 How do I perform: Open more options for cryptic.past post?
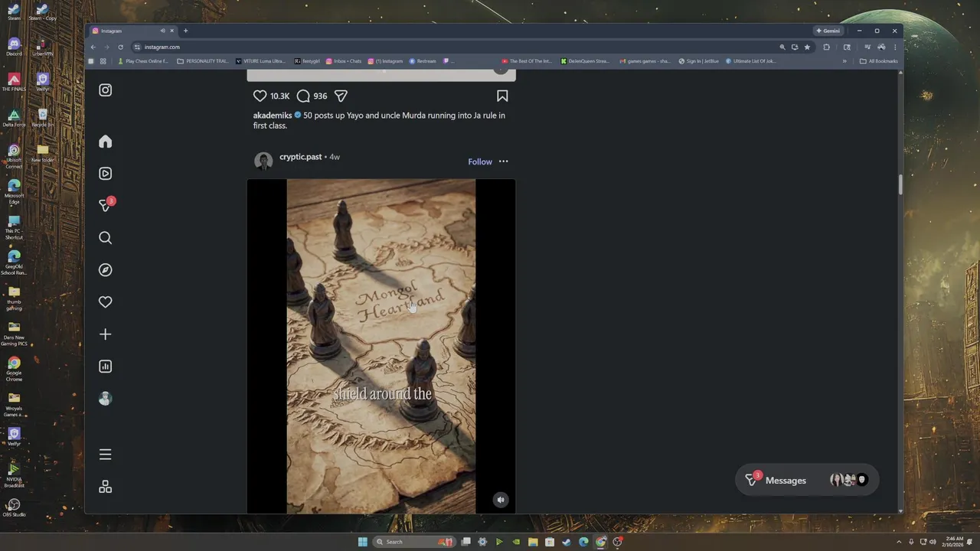(503, 161)
